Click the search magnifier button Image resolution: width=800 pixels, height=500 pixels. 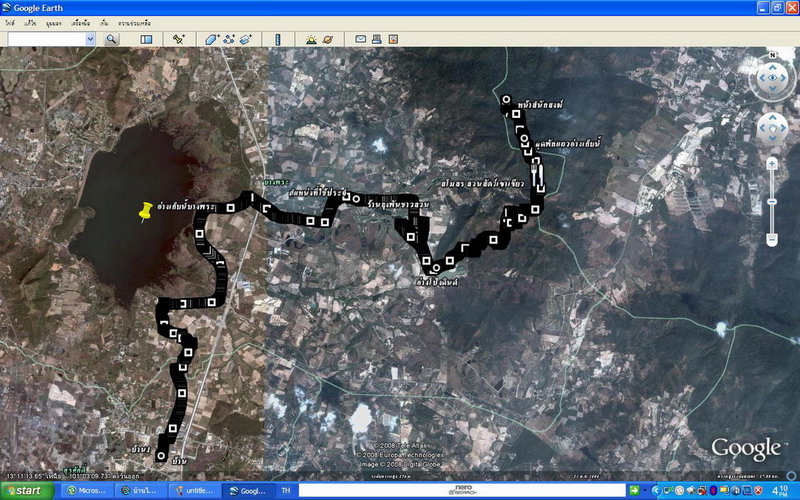111,39
